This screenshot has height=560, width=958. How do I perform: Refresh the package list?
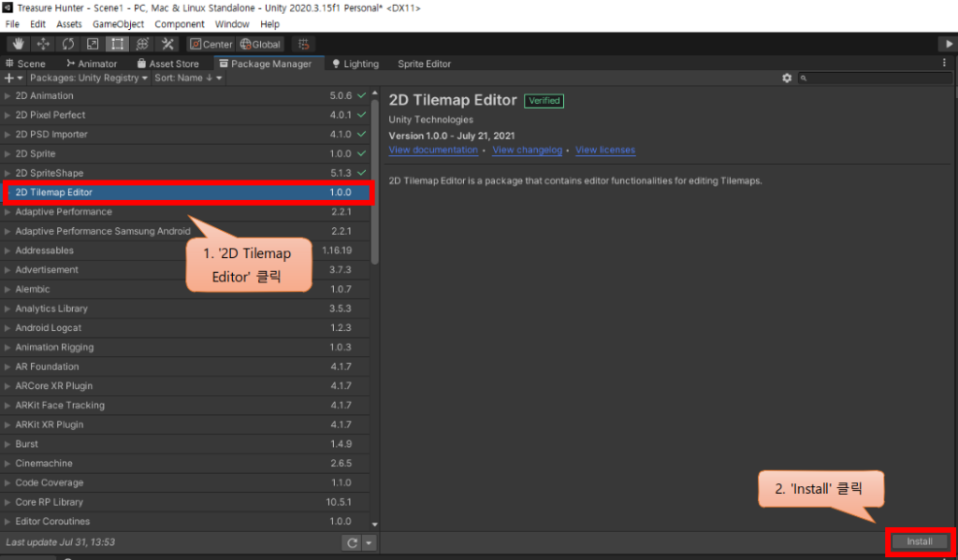[352, 542]
